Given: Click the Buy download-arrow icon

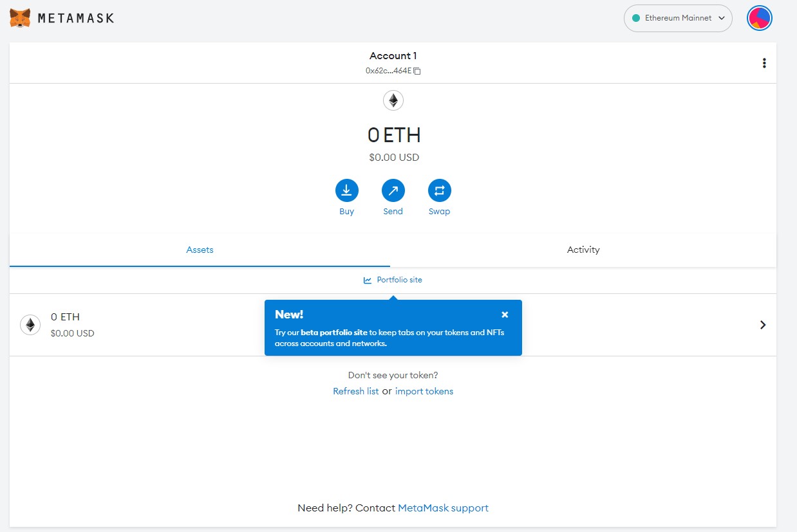Looking at the screenshot, I should click(x=346, y=190).
